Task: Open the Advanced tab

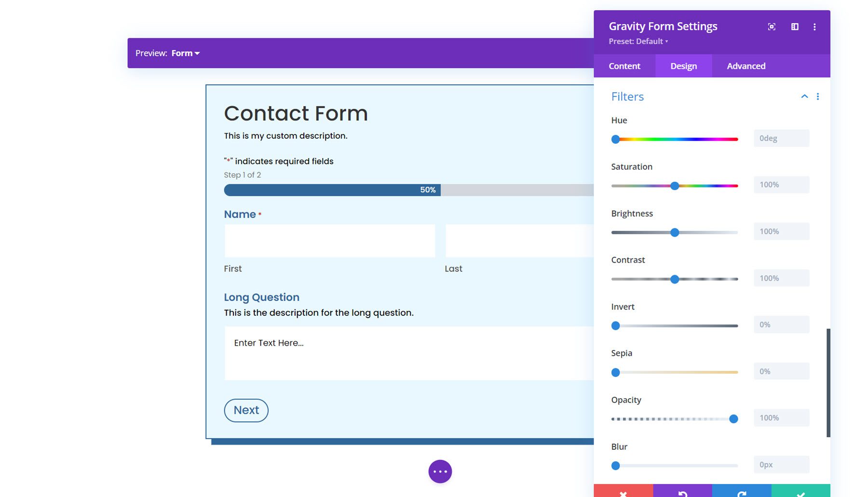Action: [x=746, y=66]
